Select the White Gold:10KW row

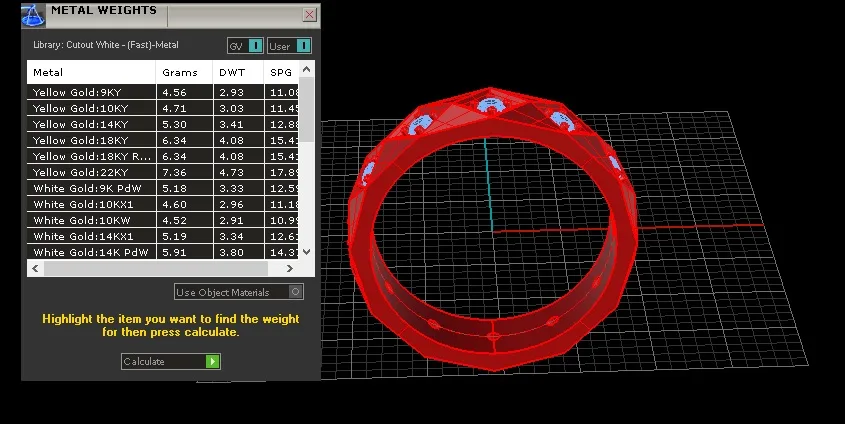tap(163, 220)
